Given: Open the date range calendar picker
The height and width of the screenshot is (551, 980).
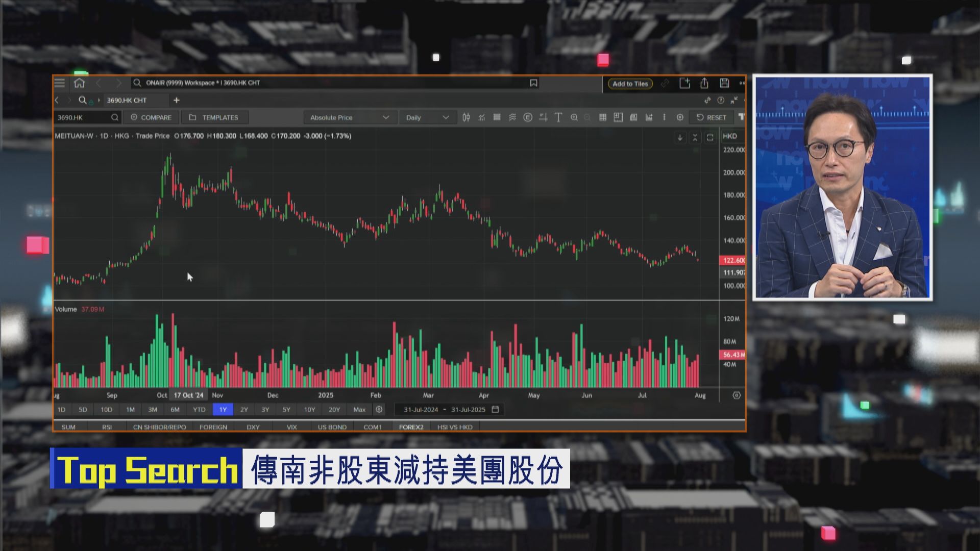Looking at the screenshot, I should coord(495,409).
